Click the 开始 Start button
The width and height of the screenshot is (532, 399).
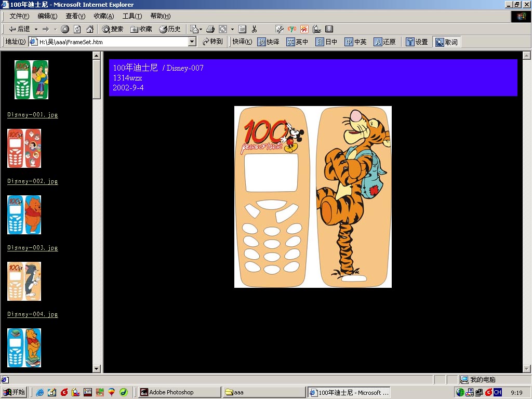tap(14, 392)
